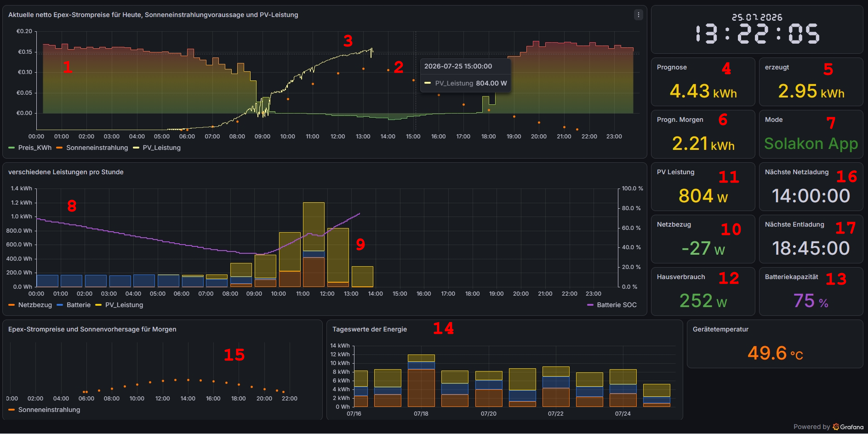
Task: Toggle Preis_KWh series in top legend
Action: 30,148
